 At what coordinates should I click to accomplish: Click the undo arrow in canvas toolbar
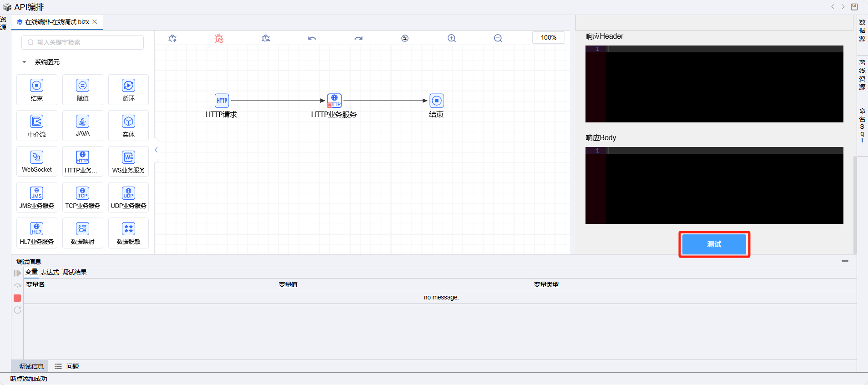click(312, 38)
